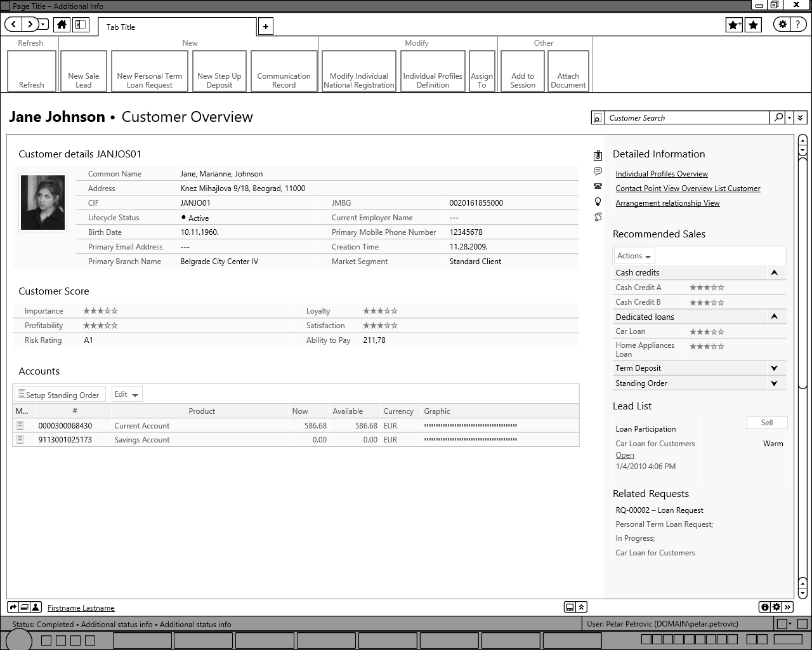Click the Sell button in Lead List
The width and height of the screenshot is (812, 650).
[767, 423]
